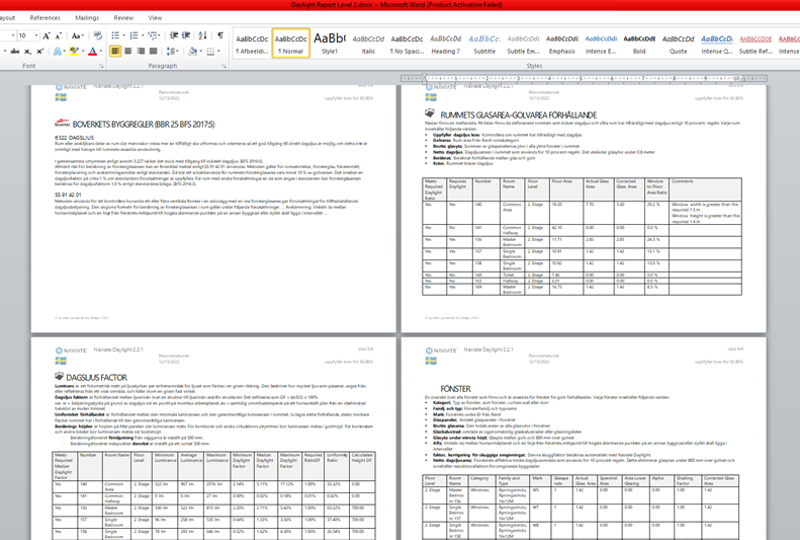Apply the Bold style from gallery
Viewport: 800px width, 540px height.
point(640,43)
